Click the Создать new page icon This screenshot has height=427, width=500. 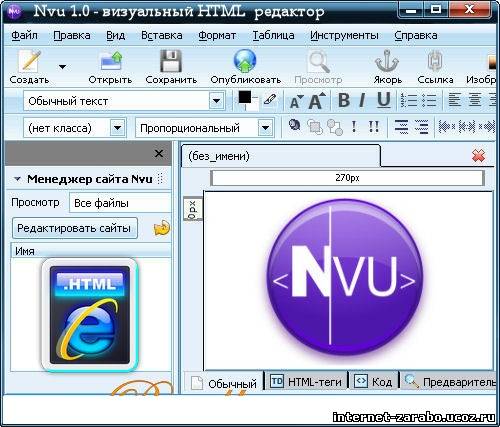point(29,61)
